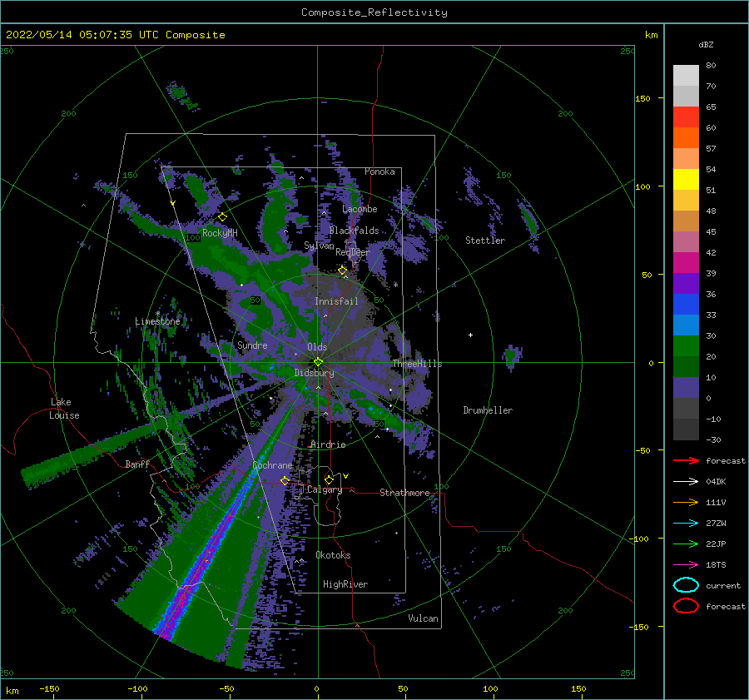
Task: Click the HighRiver label
Action: click(x=345, y=585)
